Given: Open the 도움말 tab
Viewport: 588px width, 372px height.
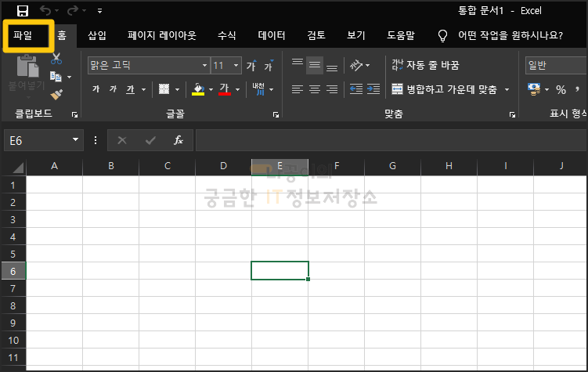Looking at the screenshot, I should click(x=401, y=35).
